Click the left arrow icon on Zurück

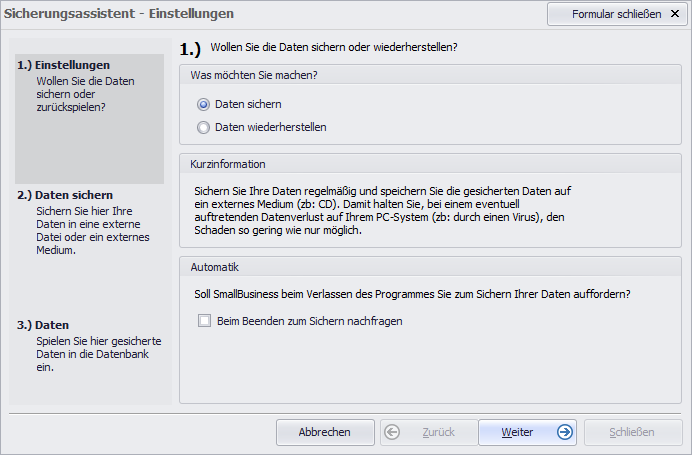(x=392, y=432)
